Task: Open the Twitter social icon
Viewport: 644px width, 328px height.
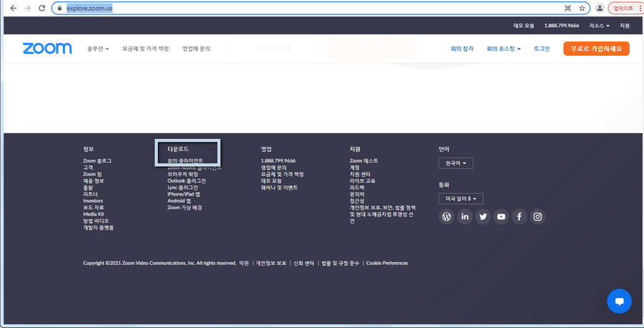Action: point(483,216)
